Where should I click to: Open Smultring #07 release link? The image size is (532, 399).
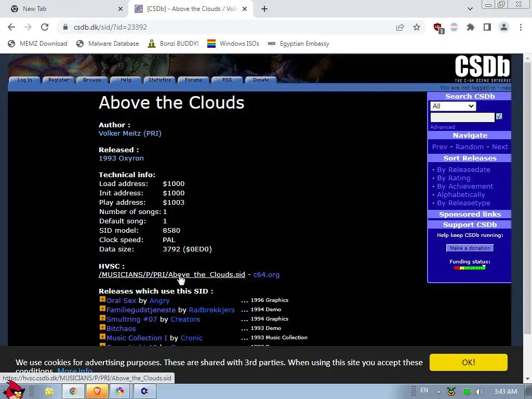(x=131, y=320)
